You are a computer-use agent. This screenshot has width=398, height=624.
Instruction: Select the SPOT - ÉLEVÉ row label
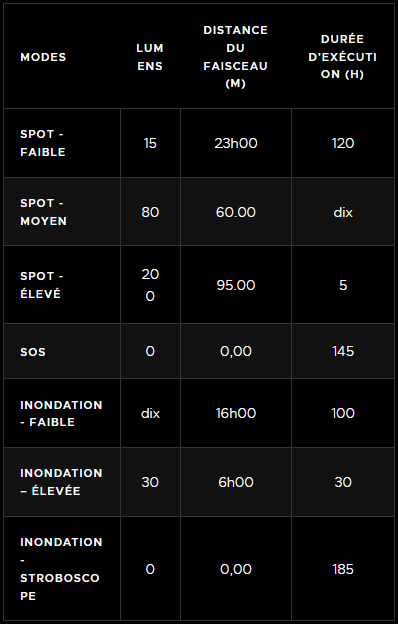click(x=42, y=285)
